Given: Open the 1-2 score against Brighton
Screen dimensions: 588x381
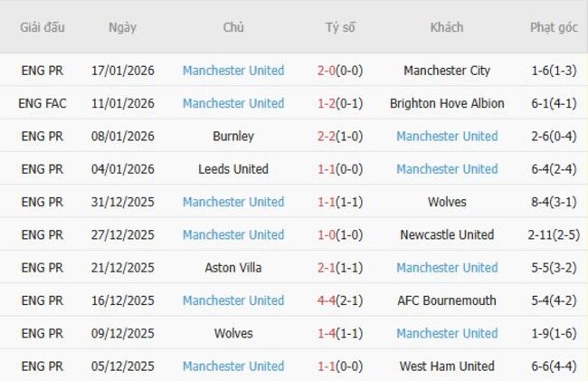Looking at the screenshot, I should [x=340, y=103].
